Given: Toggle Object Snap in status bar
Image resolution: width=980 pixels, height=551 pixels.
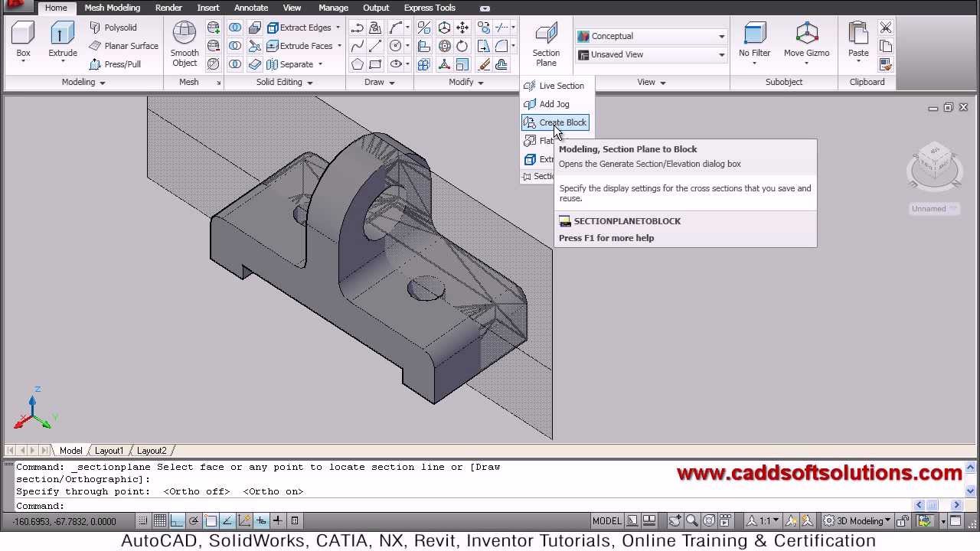Looking at the screenshot, I should (x=211, y=521).
